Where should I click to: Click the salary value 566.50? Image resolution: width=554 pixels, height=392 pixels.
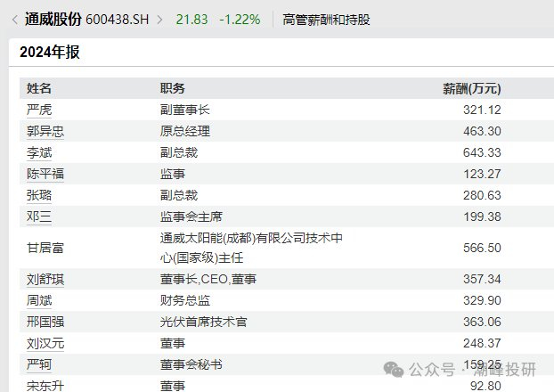tap(482, 248)
